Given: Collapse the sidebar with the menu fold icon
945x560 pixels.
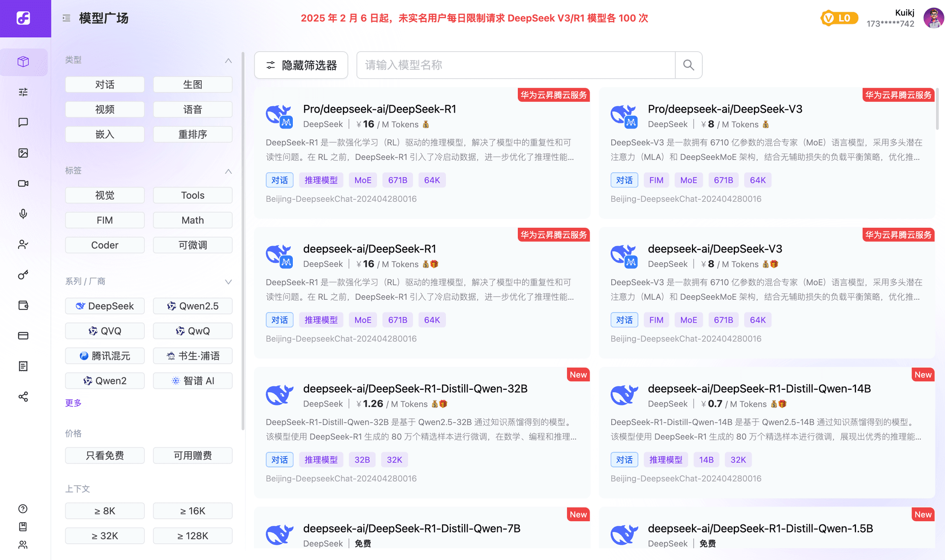Looking at the screenshot, I should pos(66,18).
